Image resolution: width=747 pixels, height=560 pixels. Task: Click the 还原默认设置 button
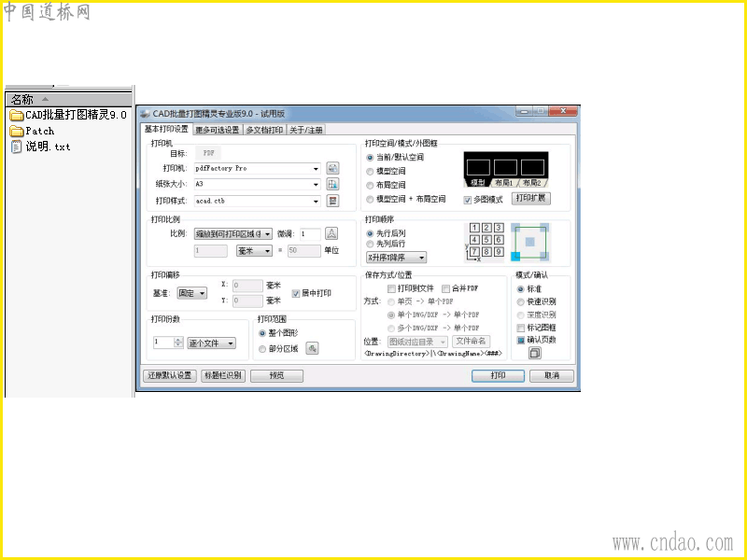tap(170, 375)
